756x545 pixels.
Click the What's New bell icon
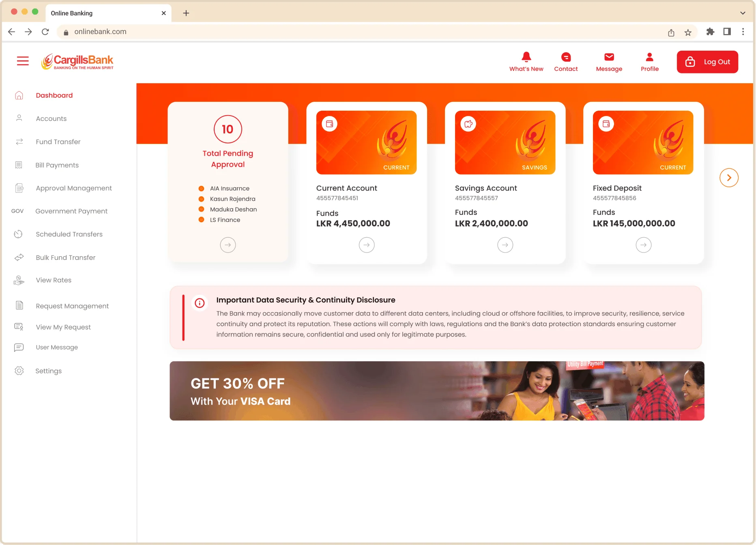(x=526, y=57)
